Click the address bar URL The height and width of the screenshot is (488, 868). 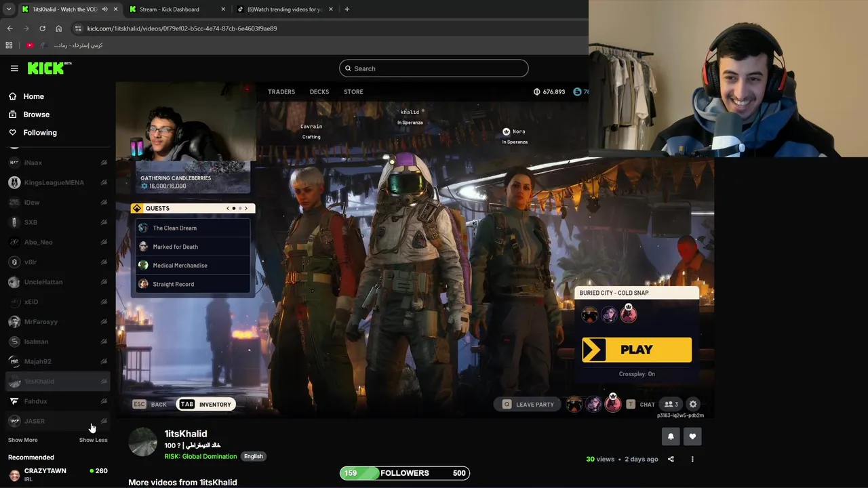182,28
